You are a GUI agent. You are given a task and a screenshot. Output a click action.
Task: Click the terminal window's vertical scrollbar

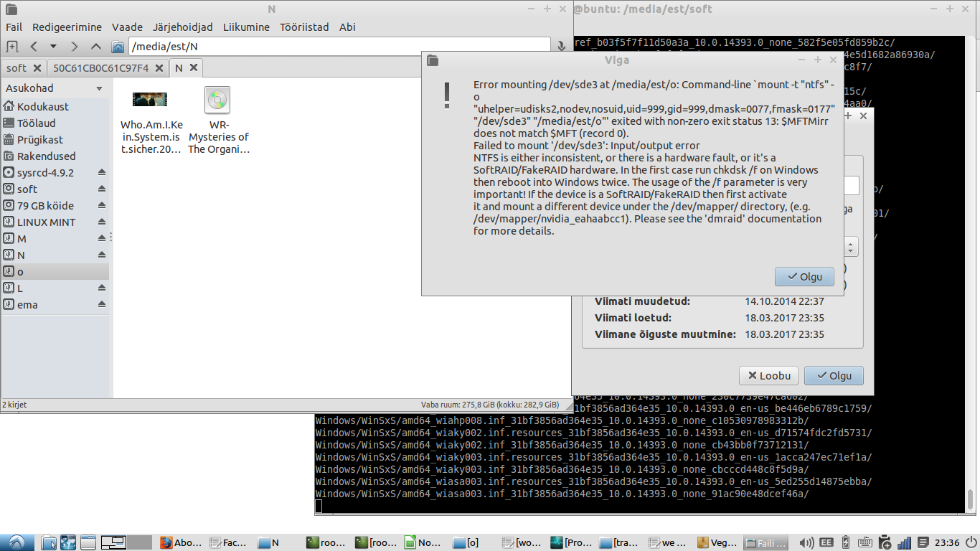(971, 498)
